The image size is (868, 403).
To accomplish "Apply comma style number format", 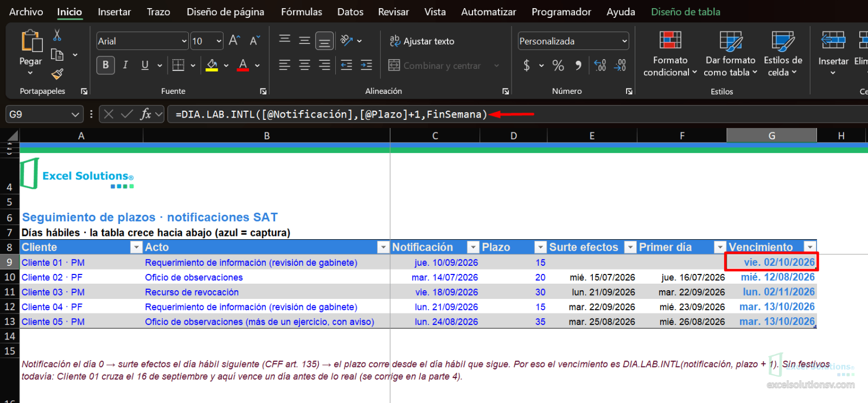I will click(x=579, y=66).
